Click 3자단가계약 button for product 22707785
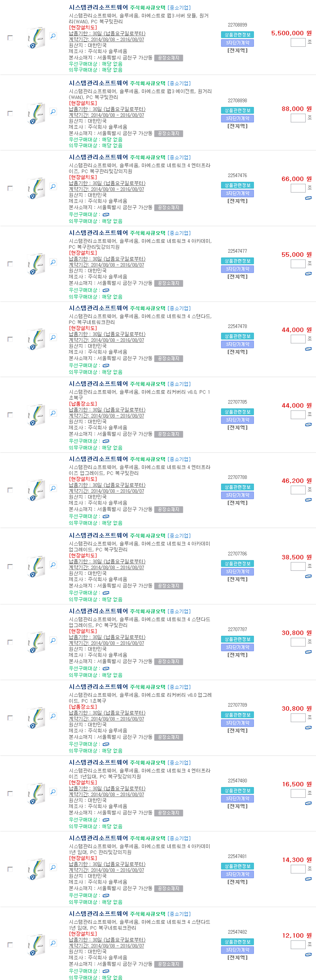This screenshot has height=980, width=316. coord(237,420)
